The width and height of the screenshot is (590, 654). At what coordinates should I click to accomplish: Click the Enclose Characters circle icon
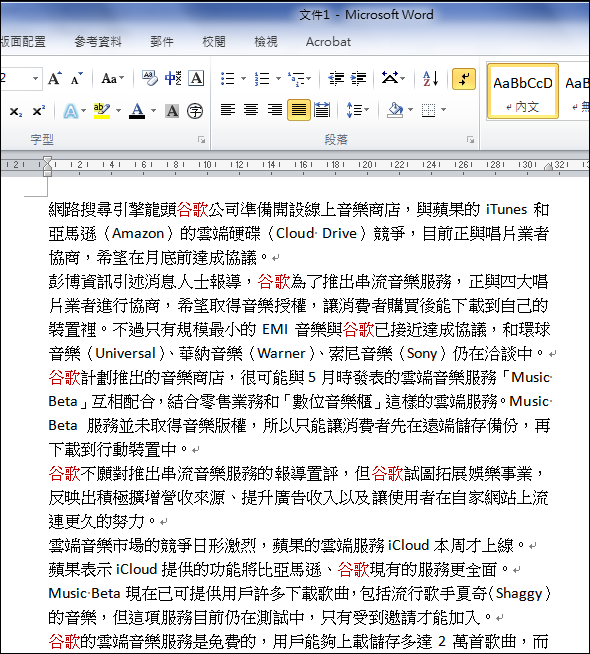[x=195, y=111]
